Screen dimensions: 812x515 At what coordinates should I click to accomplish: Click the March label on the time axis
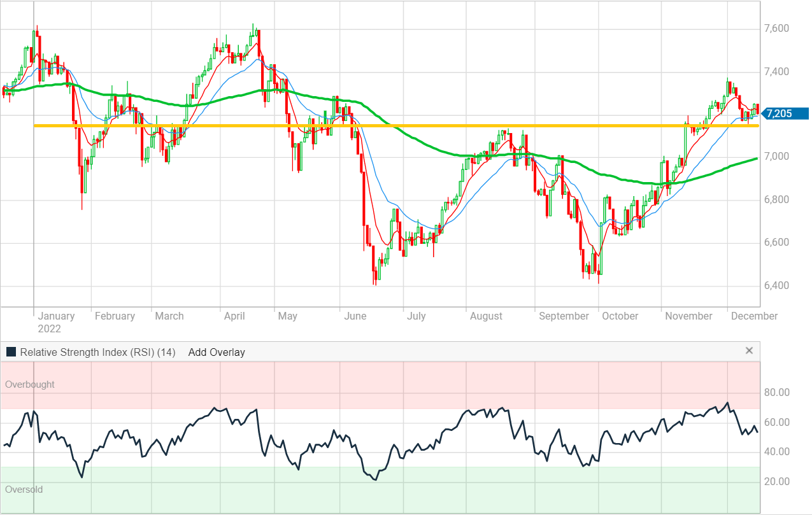point(169,316)
